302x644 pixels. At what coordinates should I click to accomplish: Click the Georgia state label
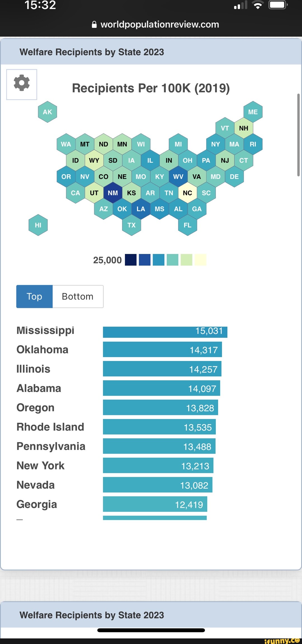[x=37, y=504]
